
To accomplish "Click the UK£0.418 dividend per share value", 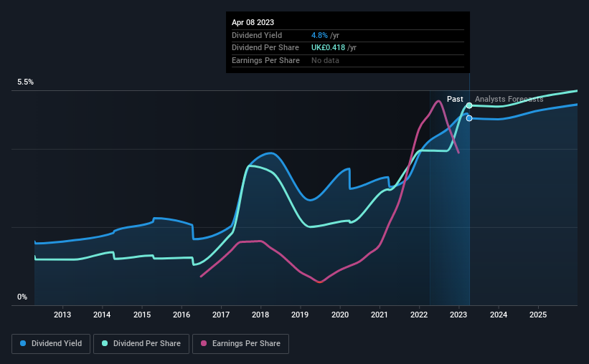I will [328, 48].
